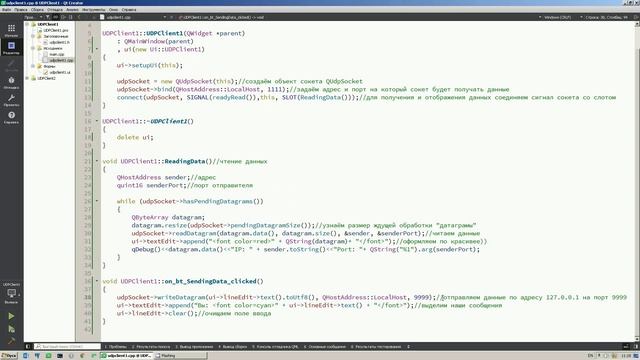640x360 pixels.
Task: Collapse the headers folder in project tree
Action: (x=33, y=36)
